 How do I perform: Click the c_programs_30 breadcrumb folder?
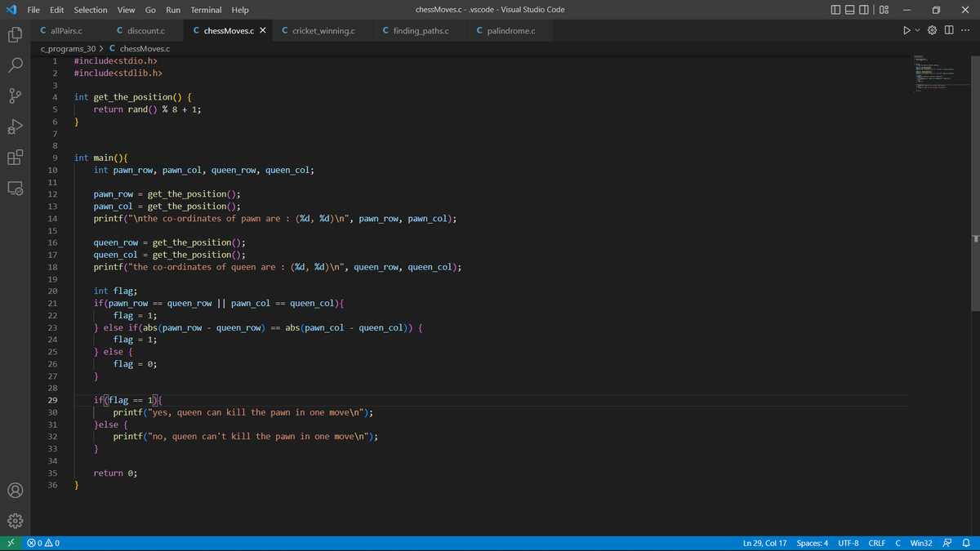(x=68, y=49)
